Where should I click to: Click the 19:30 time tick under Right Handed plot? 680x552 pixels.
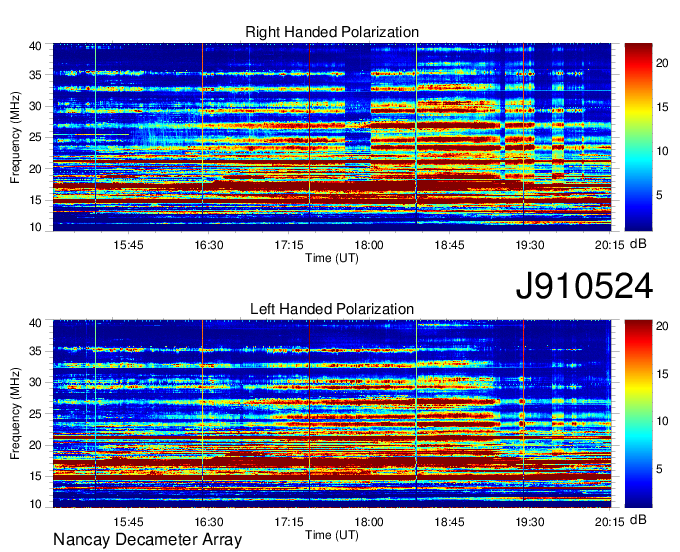pos(530,245)
